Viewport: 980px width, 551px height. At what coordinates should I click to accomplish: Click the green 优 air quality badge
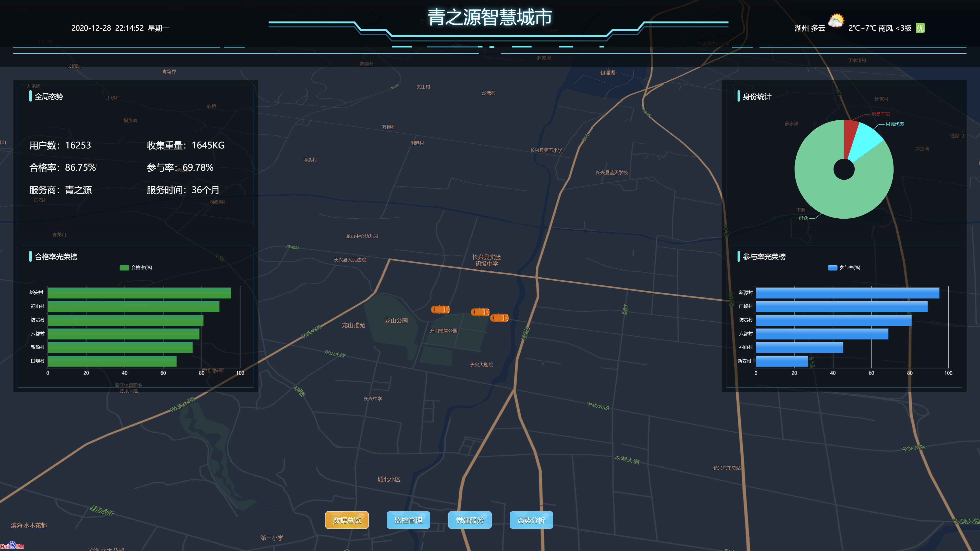point(920,28)
